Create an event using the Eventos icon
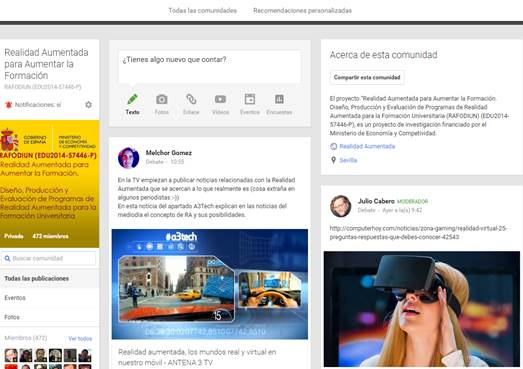Image resolution: width=523 pixels, height=369 pixels. click(250, 99)
